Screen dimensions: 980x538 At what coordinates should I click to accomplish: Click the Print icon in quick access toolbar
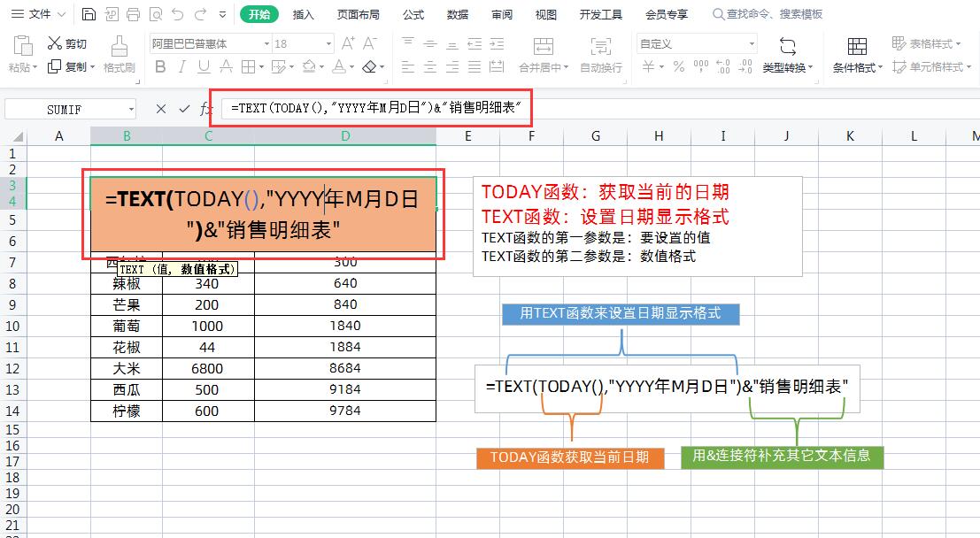point(133,14)
